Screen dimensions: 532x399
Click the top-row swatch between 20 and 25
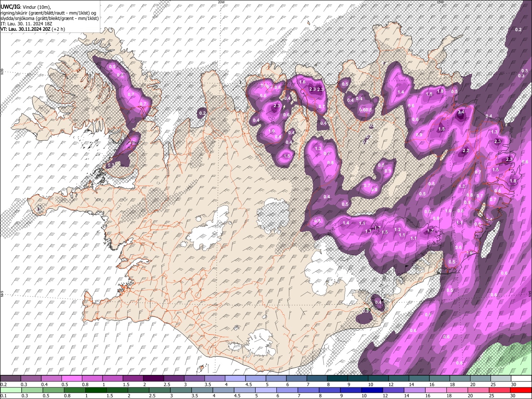(x=480, y=378)
